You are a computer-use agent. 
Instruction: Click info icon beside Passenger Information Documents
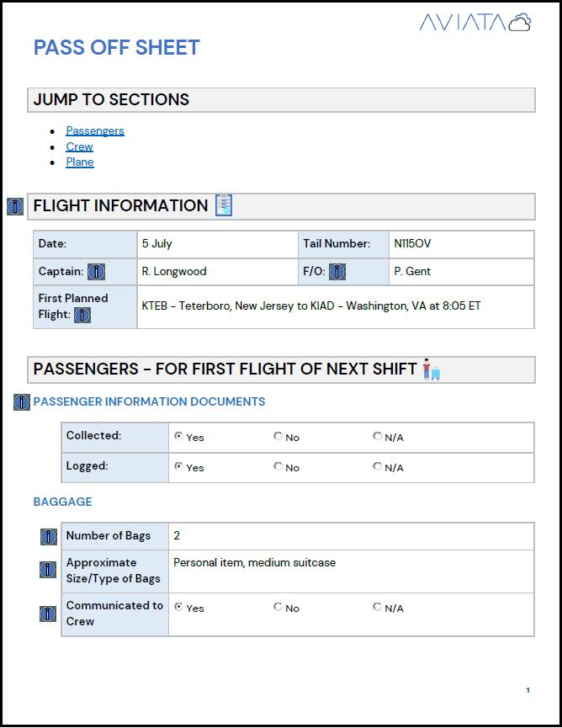pos(22,402)
